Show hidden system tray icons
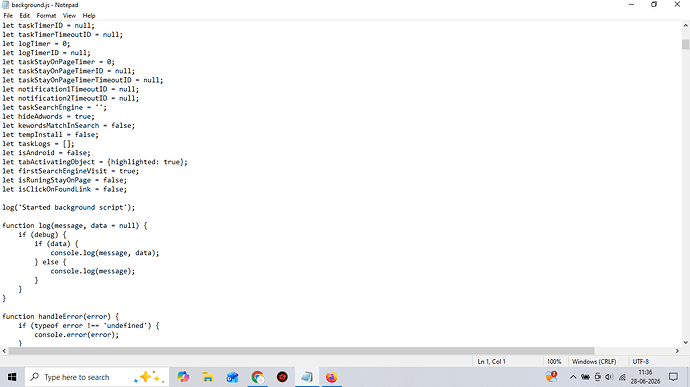 573,377
